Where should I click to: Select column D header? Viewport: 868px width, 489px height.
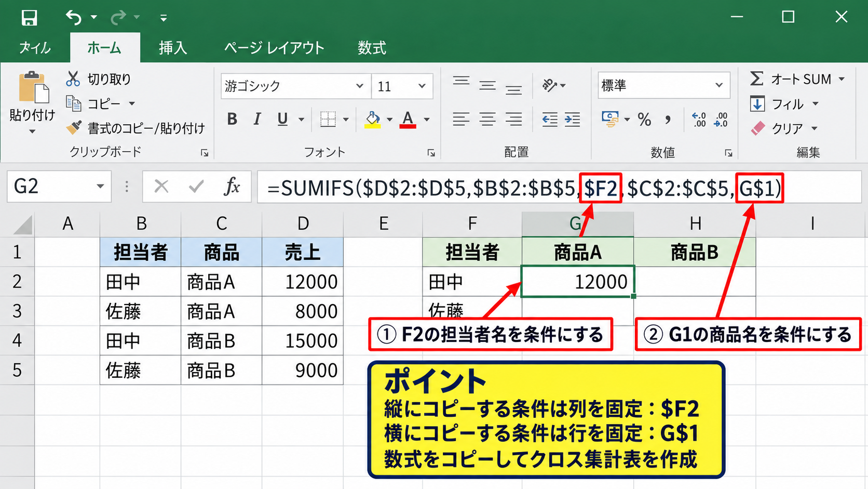(x=303, y=223)
